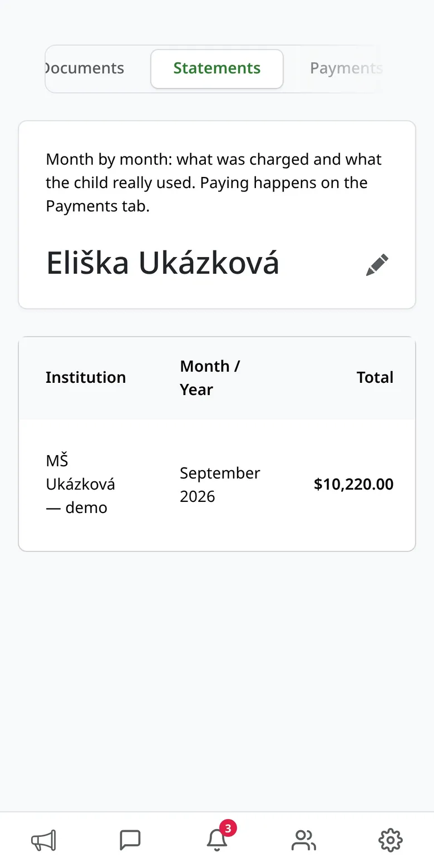Image resolution: width=434 pixels, height=868 pixels.
Task: Switch to the Payments tab
Action: [346, 68]
